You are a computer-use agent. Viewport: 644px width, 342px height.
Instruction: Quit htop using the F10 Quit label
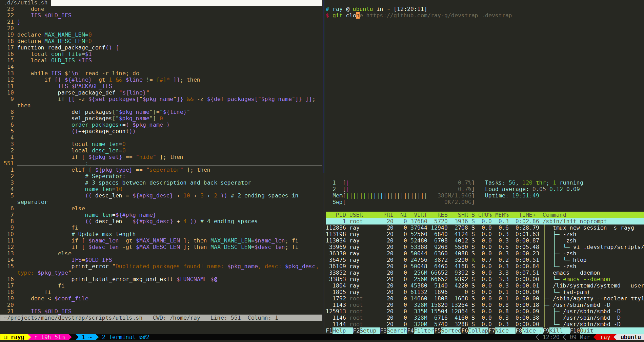click(582, 331)
